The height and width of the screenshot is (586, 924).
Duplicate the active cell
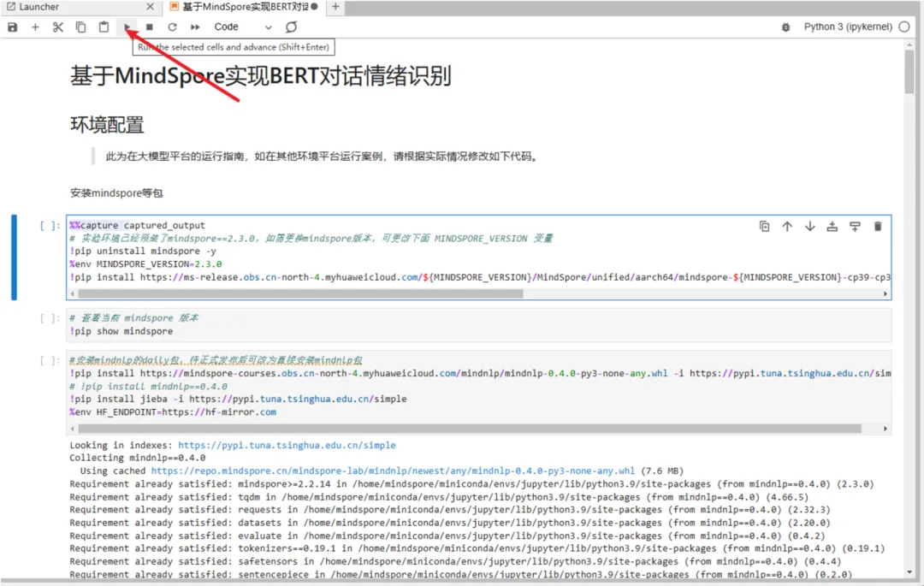tap(764, 227)
